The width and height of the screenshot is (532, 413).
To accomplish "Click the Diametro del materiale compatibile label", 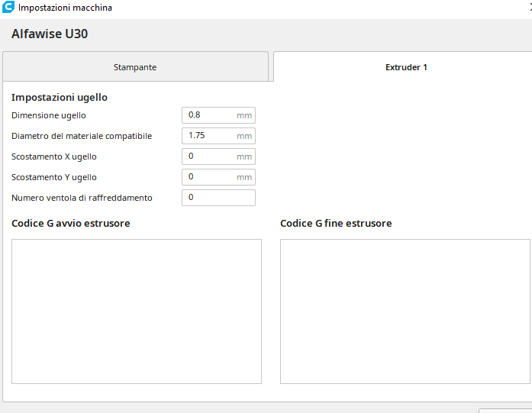I will 82,136.
